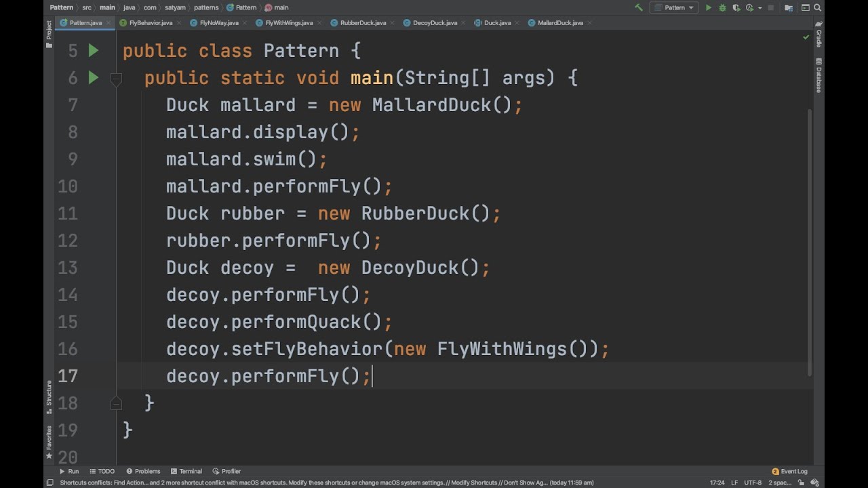The height and width of the screenshot is (488, 868).
Task: Click com breadcrumb in navigation bar
Action: tap(150, 7)
